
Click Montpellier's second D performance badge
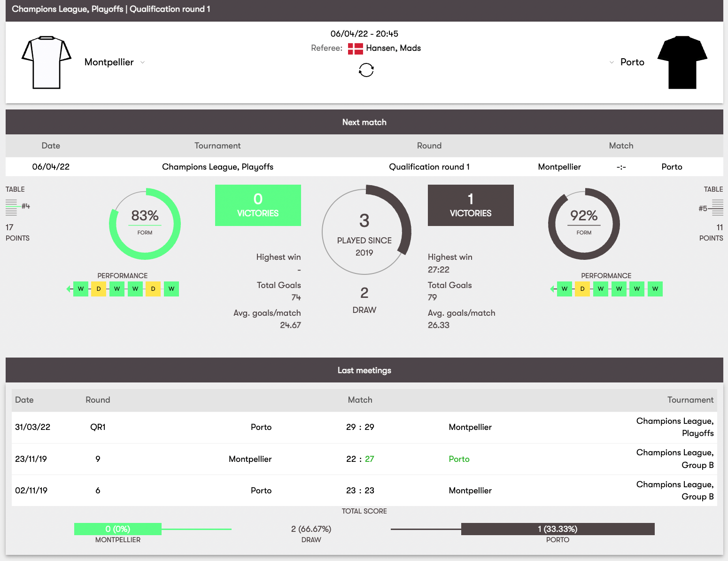click(x=153, y=289)
